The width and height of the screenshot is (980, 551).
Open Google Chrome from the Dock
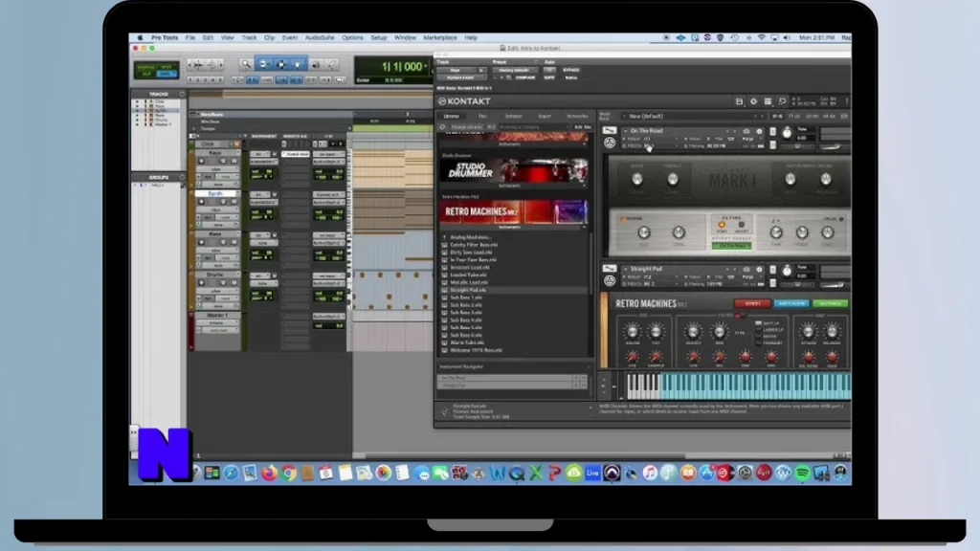[x=288, y=473]
